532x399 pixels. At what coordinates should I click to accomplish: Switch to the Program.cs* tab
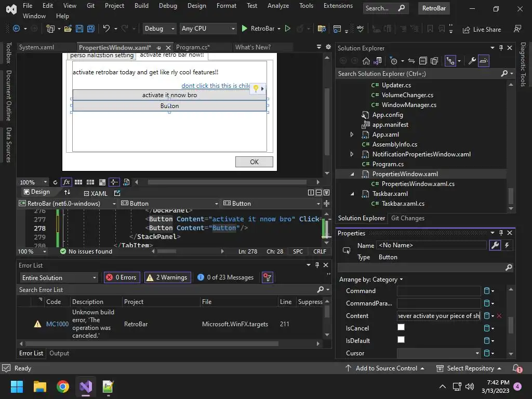193,47
